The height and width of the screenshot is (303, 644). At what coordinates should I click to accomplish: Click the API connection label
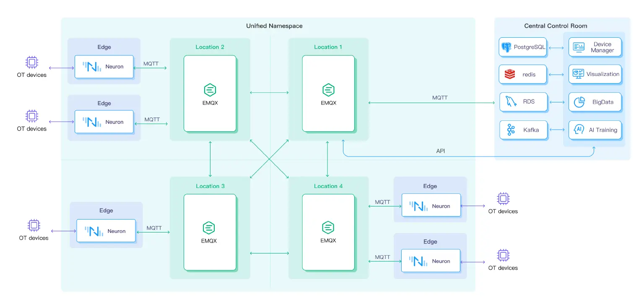(x=440, y=151)
